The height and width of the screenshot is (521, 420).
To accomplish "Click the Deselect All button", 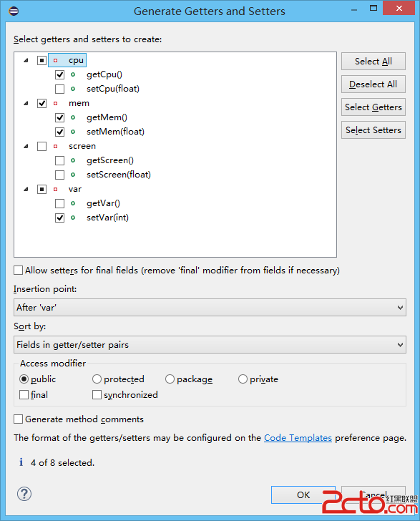I will pyautogui.click(x=373, y=84).
